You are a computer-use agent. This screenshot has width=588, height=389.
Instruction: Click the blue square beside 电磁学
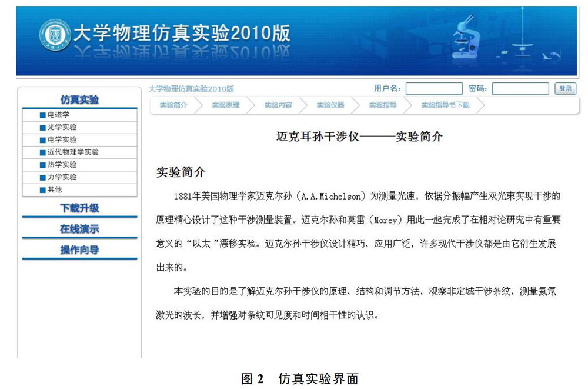43,115
